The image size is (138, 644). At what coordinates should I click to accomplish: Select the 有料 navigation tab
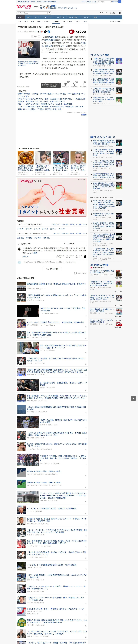(95, 17)
